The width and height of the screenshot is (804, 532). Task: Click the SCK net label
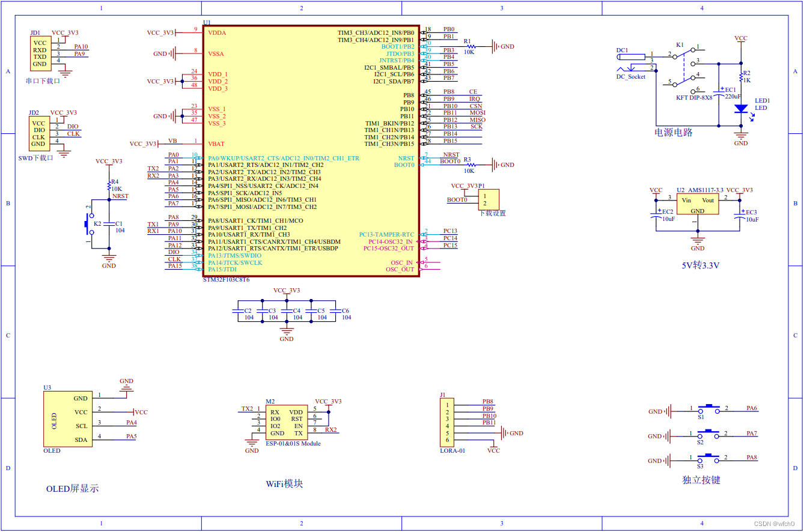click(476, 127)
